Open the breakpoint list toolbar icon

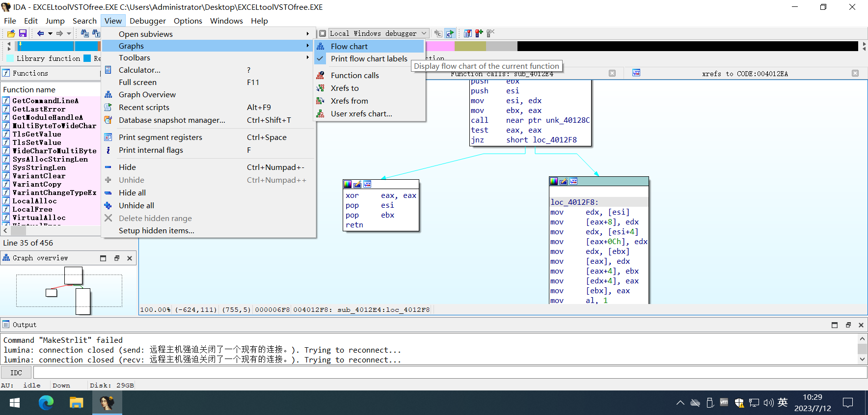click(x=467, y=33)
